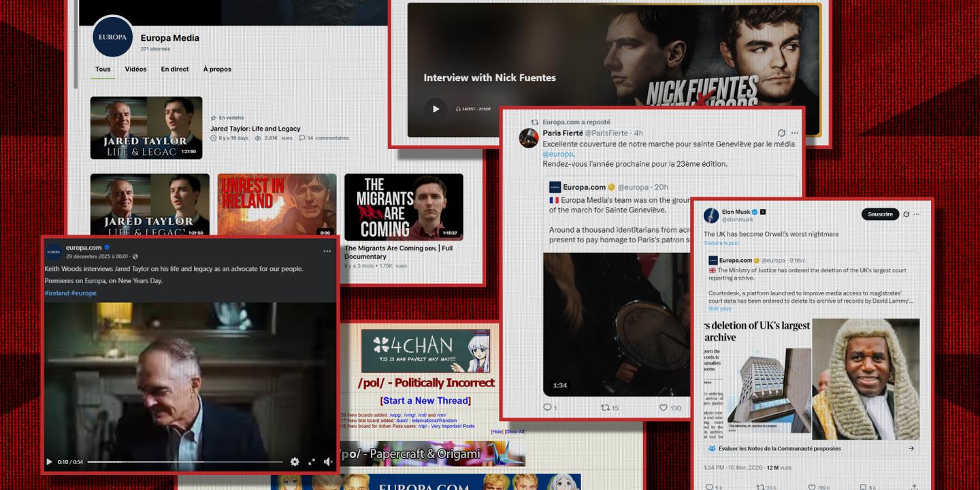This screenshot has height=490, width=980.
Task: Click the Jared Taylor: Life and Legacy title
Action: 255,129
